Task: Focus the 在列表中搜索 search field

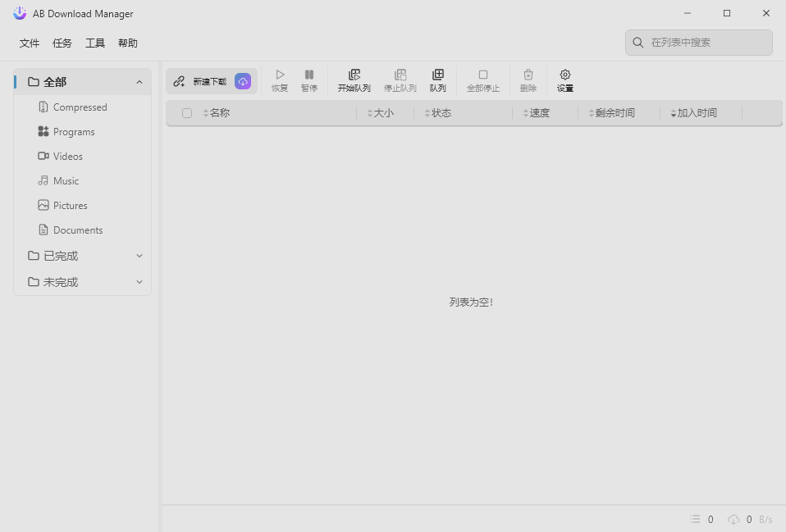Action: 699,43
